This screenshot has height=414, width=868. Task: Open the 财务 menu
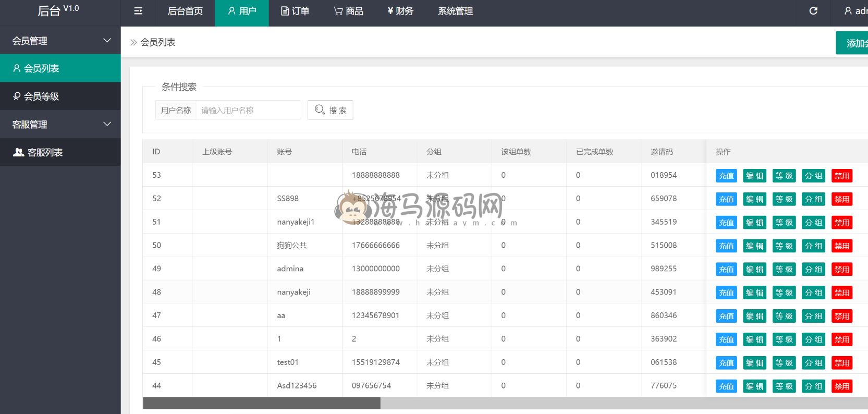pos(400,11)
